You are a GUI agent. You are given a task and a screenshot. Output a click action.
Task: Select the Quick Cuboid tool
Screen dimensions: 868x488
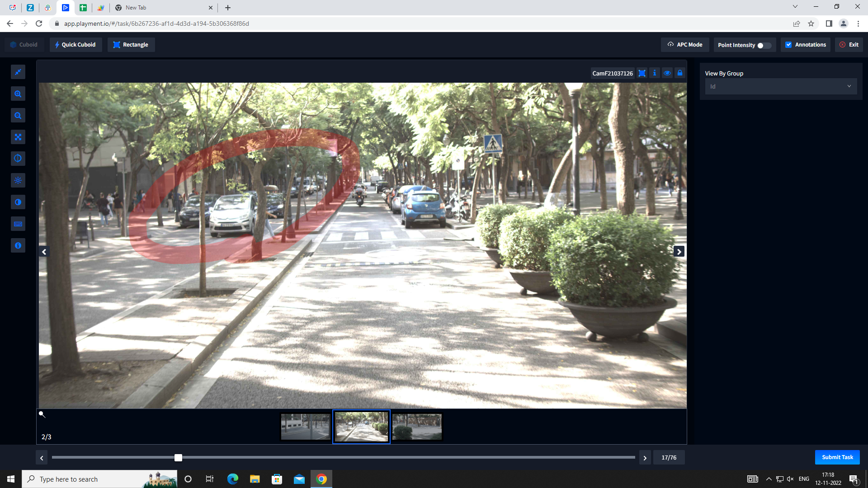pos(75,45)
